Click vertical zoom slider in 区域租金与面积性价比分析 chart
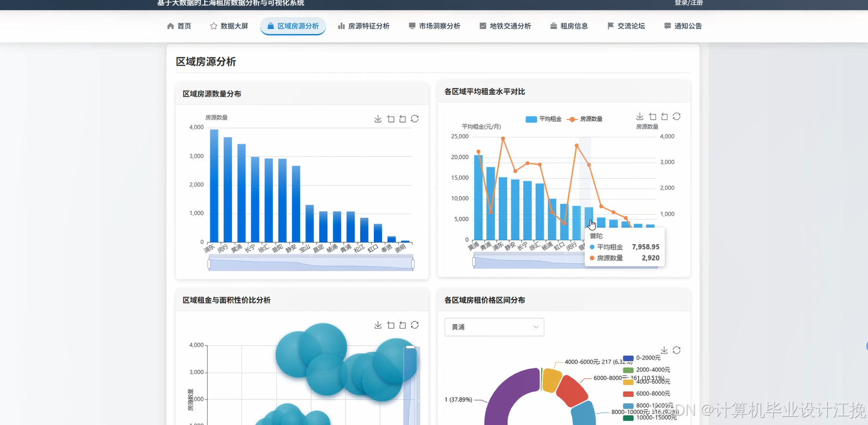 pyautogui.click(x=411, y=385)
